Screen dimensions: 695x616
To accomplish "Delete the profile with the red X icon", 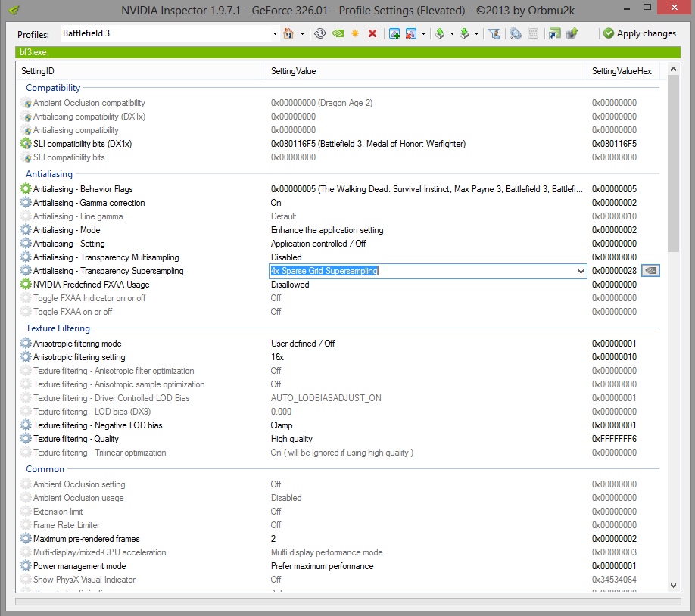I will coord(372,33).
